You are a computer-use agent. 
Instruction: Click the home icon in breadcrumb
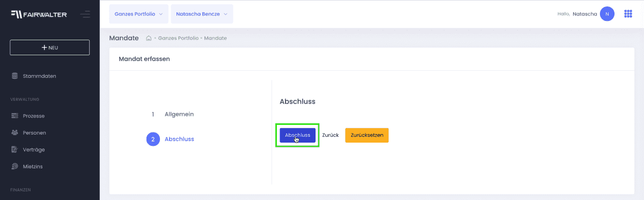point(149,38)
